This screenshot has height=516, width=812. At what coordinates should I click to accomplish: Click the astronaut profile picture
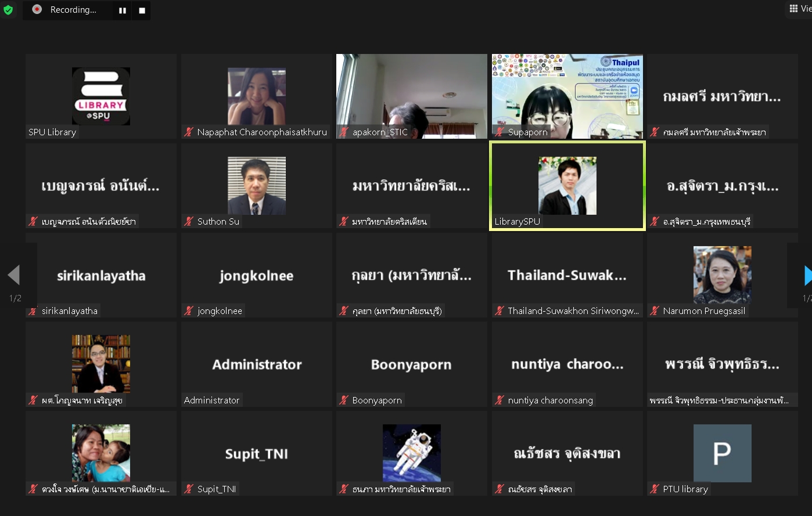(x=411, y=453)
